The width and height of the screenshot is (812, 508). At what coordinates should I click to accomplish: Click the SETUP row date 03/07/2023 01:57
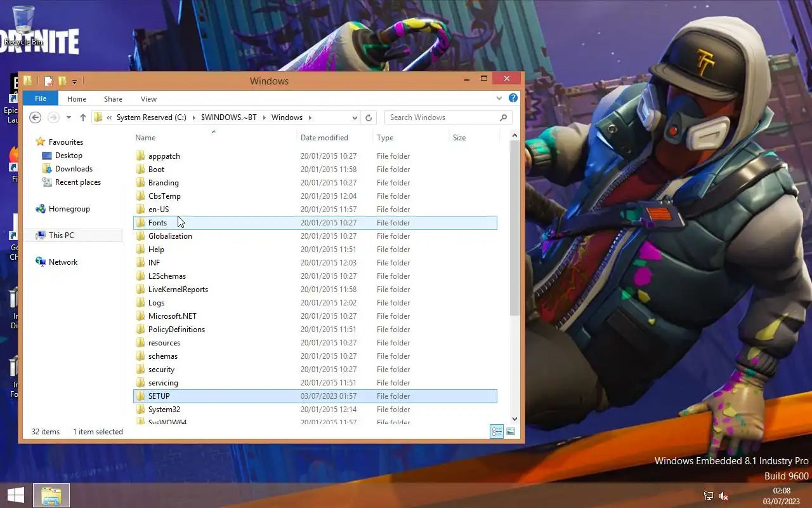329,396
